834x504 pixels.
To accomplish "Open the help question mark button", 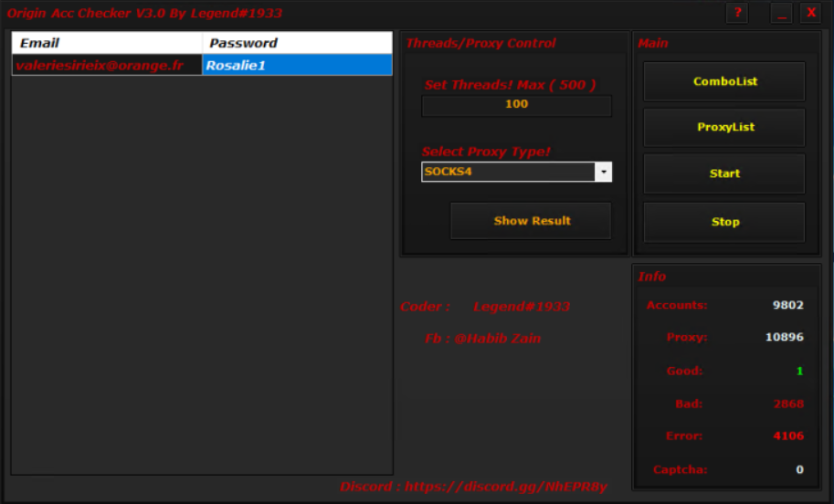I will tap(737, 13).
